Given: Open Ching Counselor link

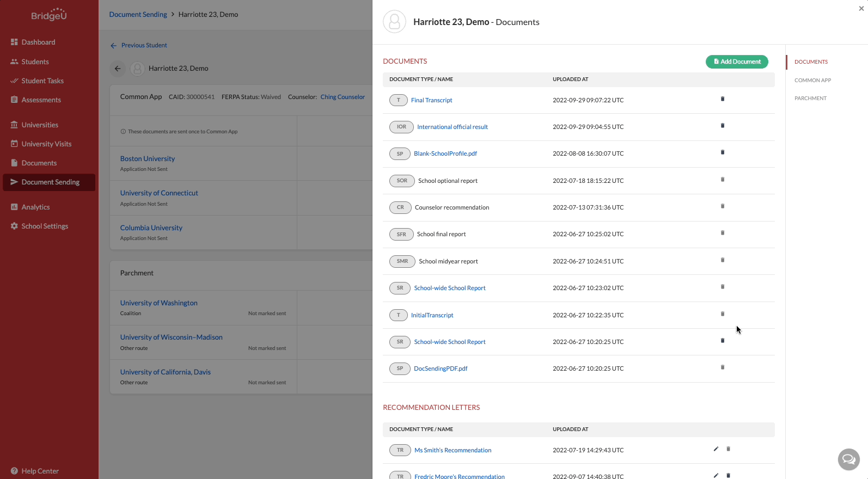Looking at the screenshot, I should 343,97.
